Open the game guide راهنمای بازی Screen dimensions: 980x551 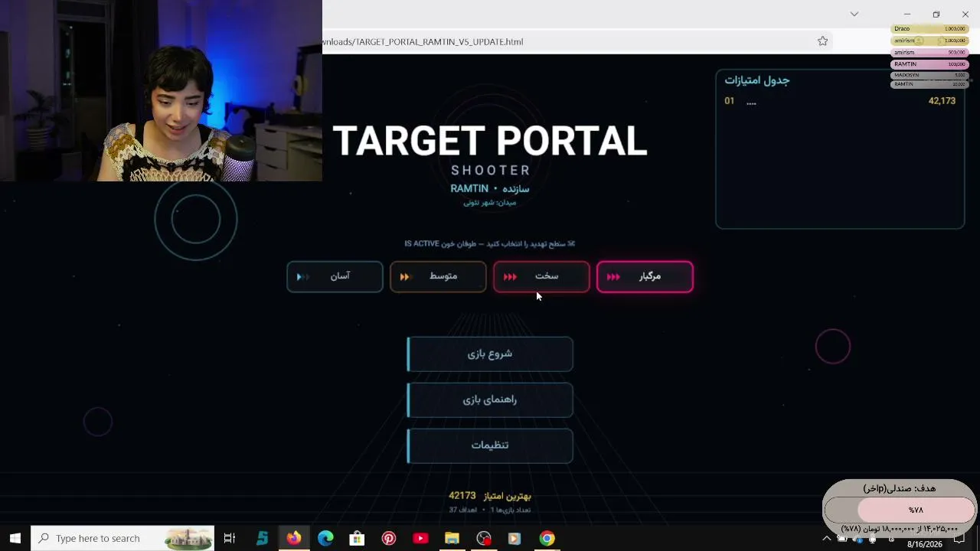(490, 399)
